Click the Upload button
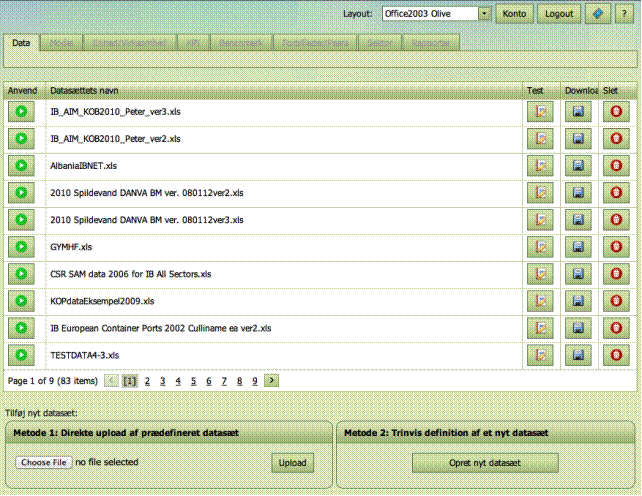This screenshot has width=642, height=496. [292, 463]
